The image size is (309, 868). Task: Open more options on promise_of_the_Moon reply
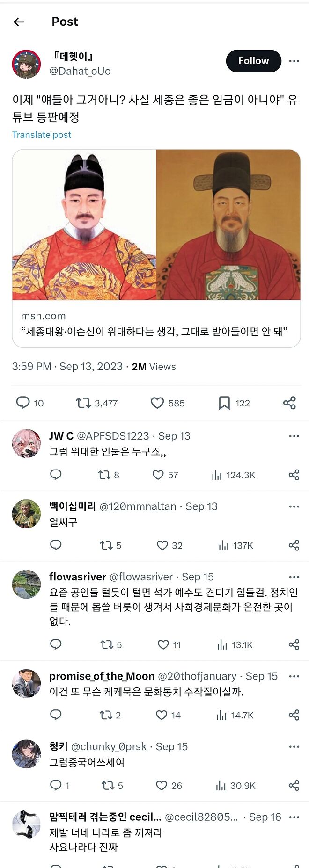[294, 676]
